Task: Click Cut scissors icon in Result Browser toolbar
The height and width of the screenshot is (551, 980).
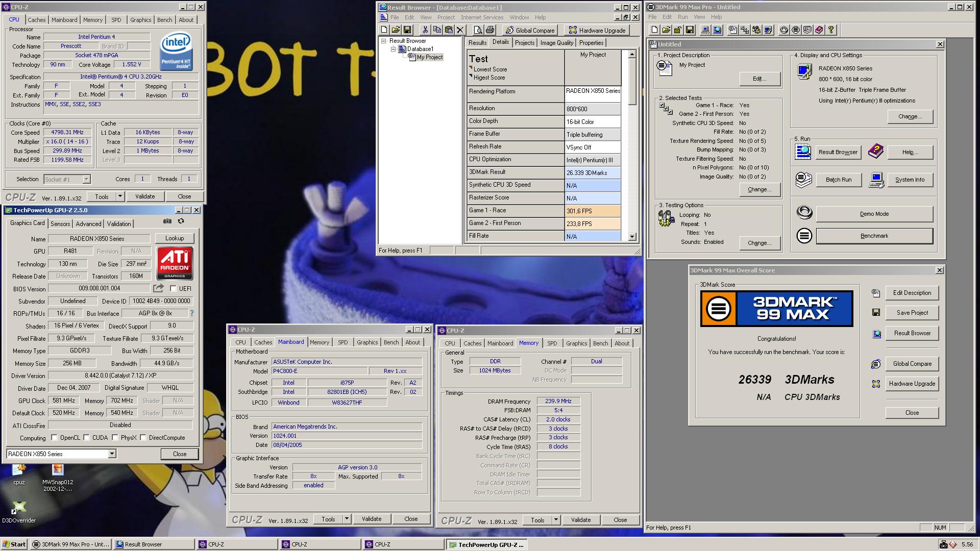Action: [x=425, y=30]
